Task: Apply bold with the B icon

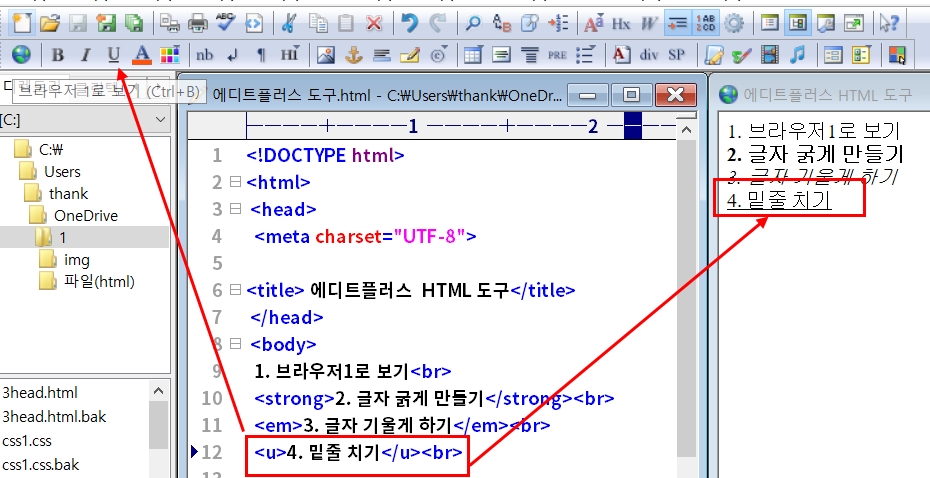Action: point(58,55)
